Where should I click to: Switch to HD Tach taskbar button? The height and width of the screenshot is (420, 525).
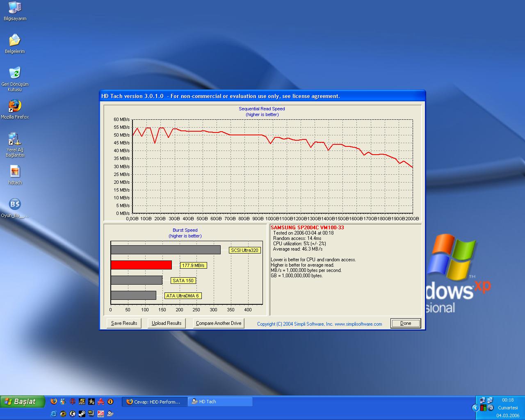(x=220, y=402)
